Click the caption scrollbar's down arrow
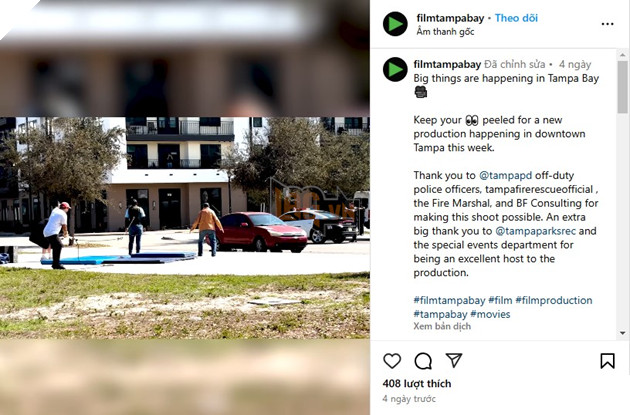Image resolution: width=630 pixels, height=415 pixels. click(x=622, y=333)
